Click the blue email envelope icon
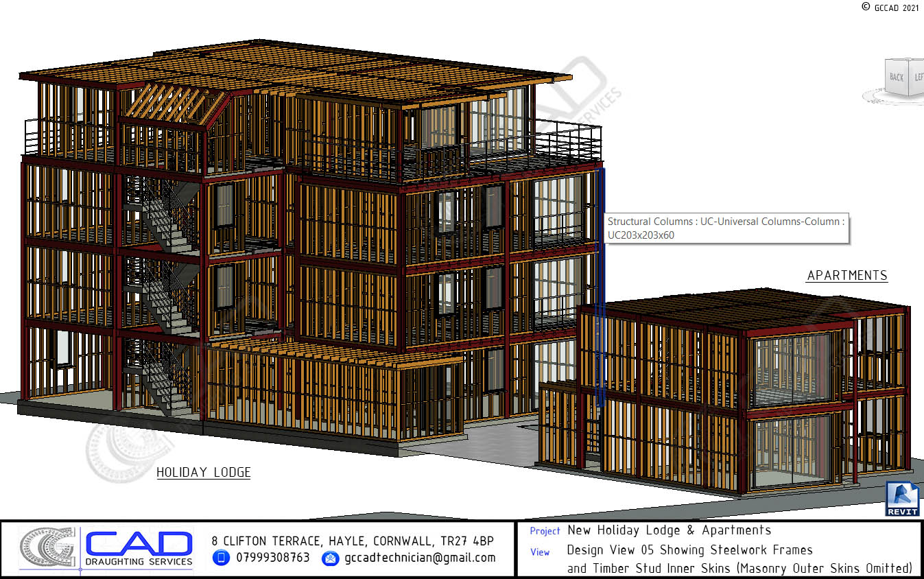The height and width of the screenshot is (579, 924). point(331,558)
